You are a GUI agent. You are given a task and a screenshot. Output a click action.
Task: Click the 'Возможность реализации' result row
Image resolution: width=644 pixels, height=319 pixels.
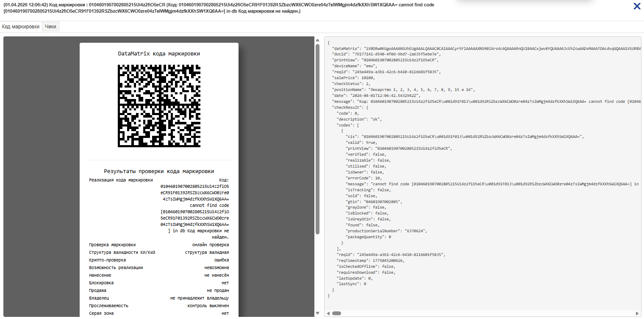(x=159, y=268)
